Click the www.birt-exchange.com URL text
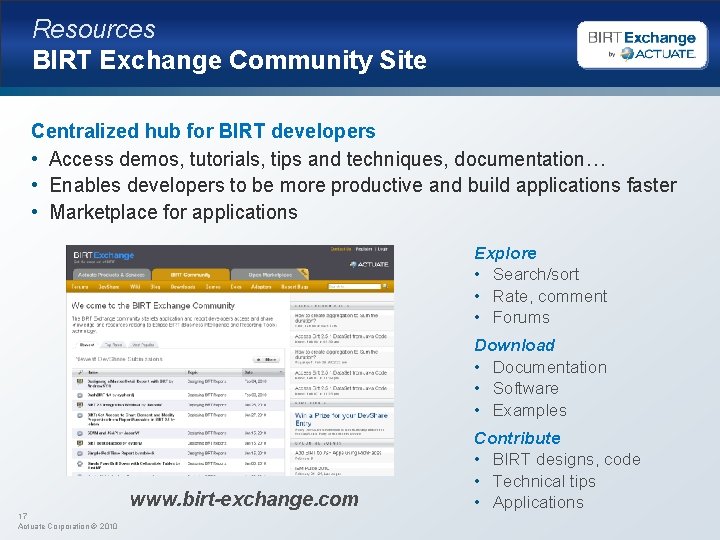The height and width of the screenshot is (540, 720). [244, 499]
